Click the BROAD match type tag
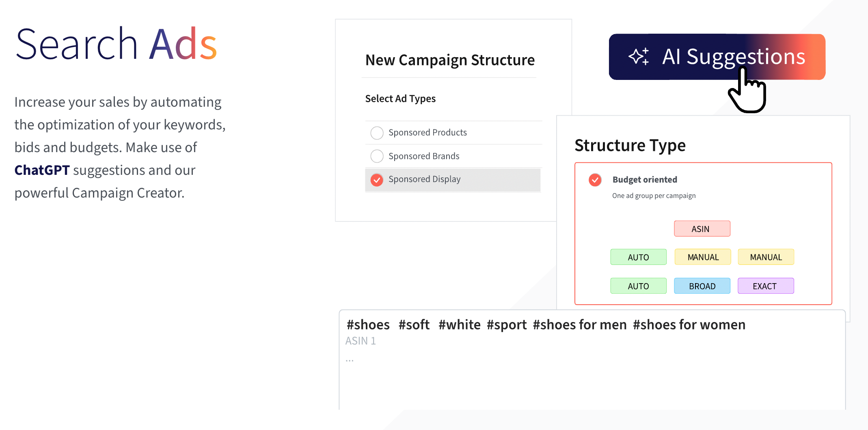This screenshot has width=868, height=430. 702,286
